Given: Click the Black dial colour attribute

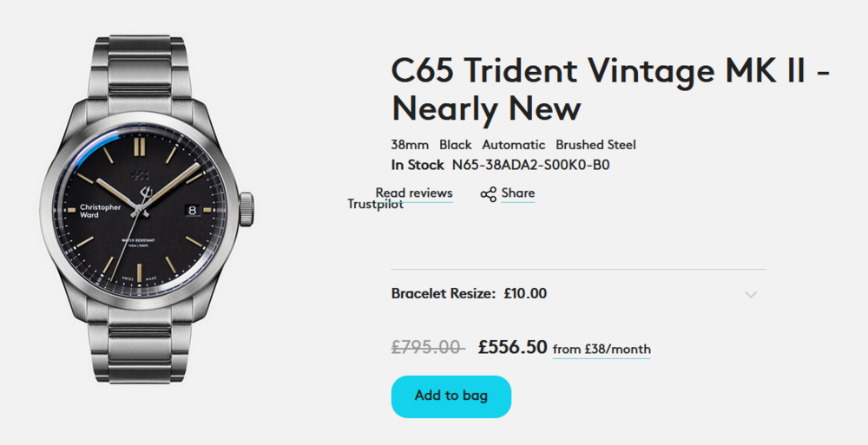Looking at the screenshot, I should click(455, 145).
